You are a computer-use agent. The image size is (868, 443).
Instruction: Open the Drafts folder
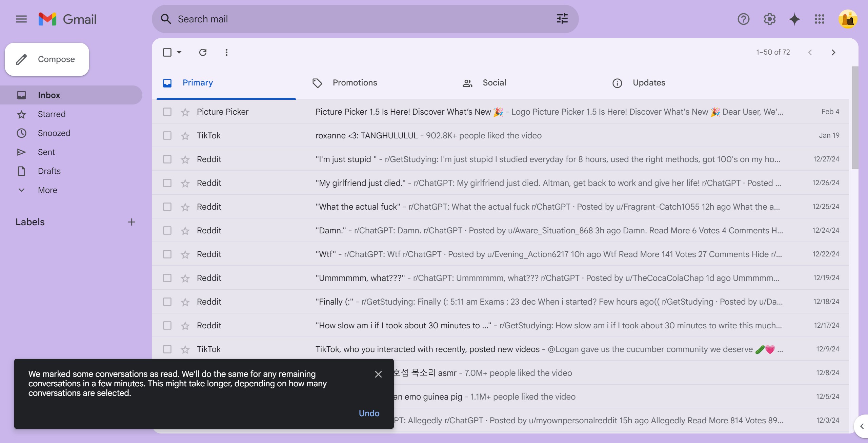pos(71,171)
